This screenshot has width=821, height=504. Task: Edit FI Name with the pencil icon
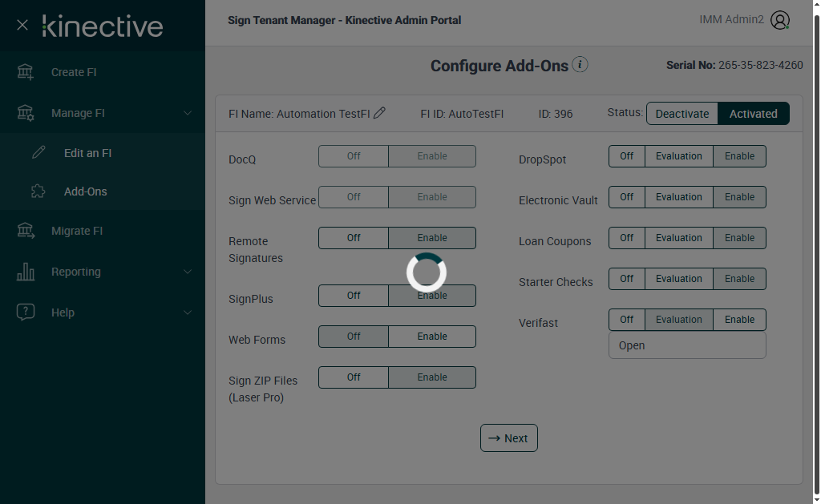click(379, 112)
